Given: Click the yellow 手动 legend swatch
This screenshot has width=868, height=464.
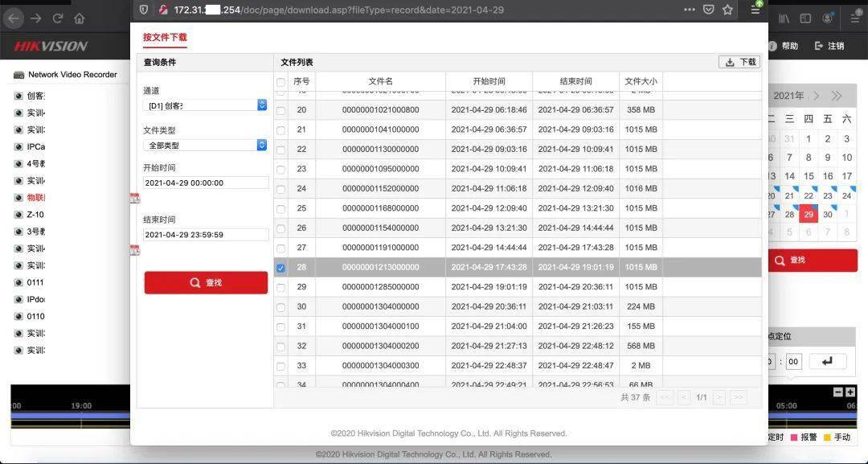Looking at the screenshot, I should (827, 437).
